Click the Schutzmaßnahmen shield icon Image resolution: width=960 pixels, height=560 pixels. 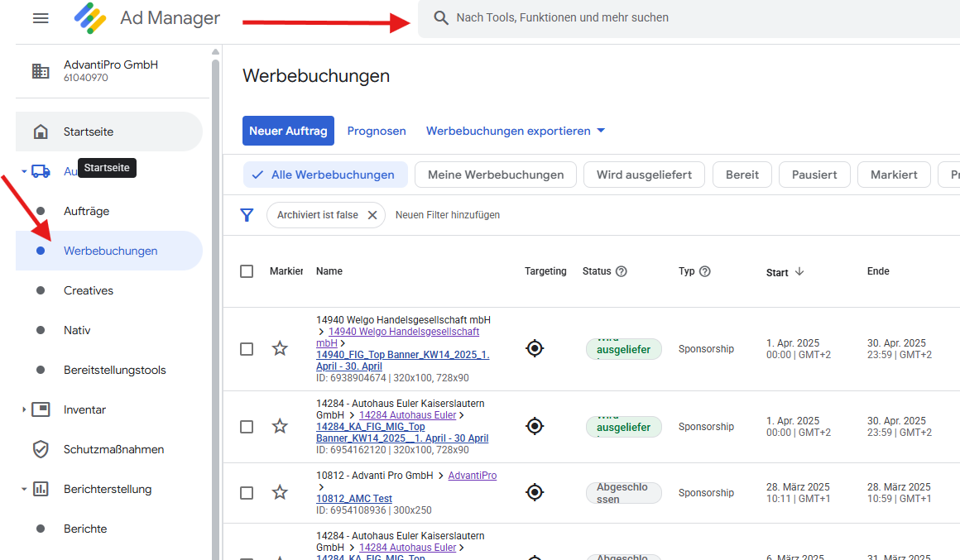41,449
